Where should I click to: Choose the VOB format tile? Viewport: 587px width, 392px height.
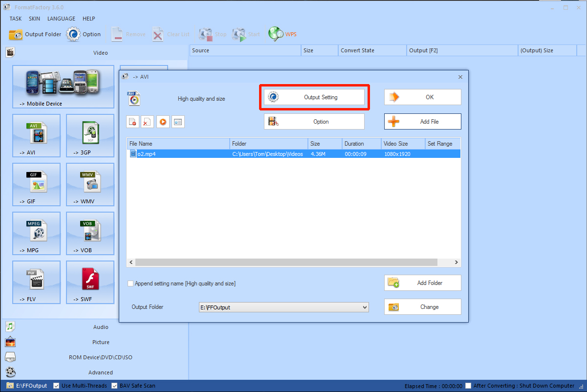pyautogui.click(x=90, y=234)
